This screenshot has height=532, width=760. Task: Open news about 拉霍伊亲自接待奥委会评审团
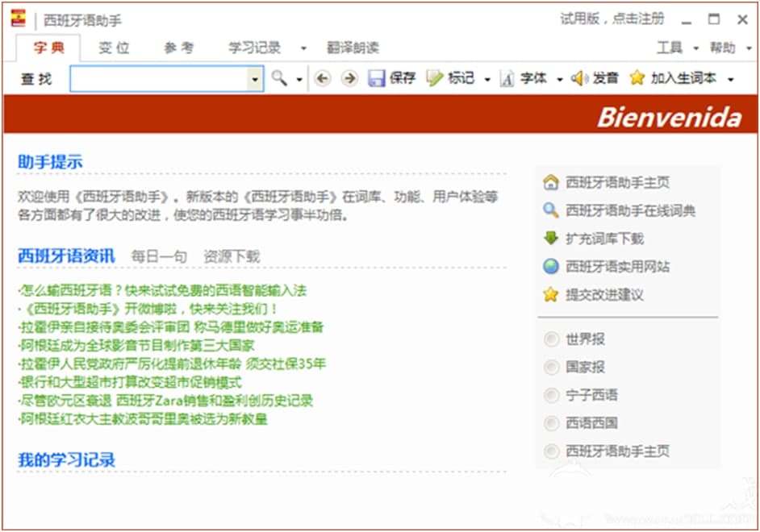click(170, 327)
